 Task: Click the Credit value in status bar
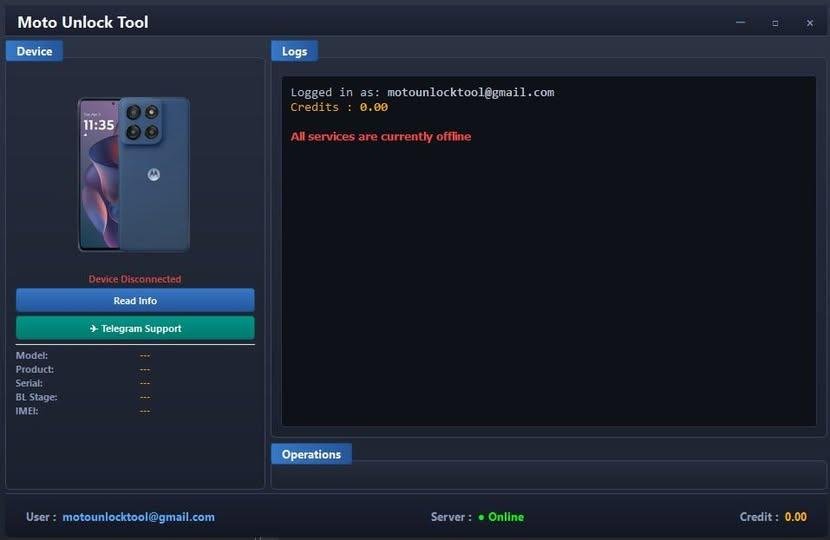(x=795, y=517)
